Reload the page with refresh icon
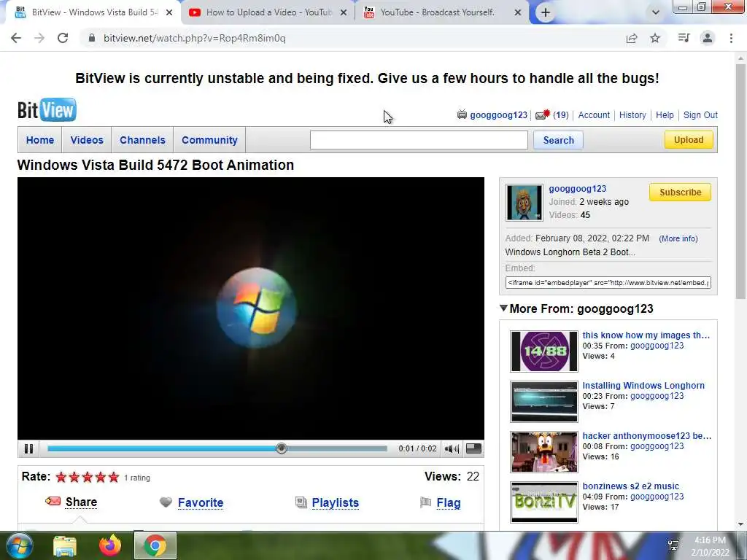This screenshot has width=747, height=560. coord(63,38)
